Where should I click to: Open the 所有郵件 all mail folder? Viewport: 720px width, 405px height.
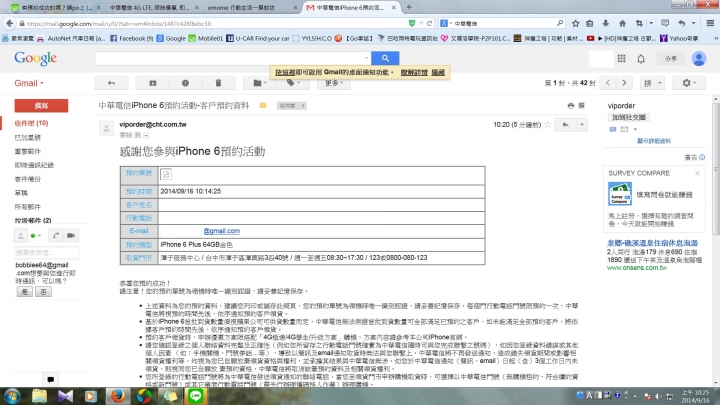click(28, 207)
